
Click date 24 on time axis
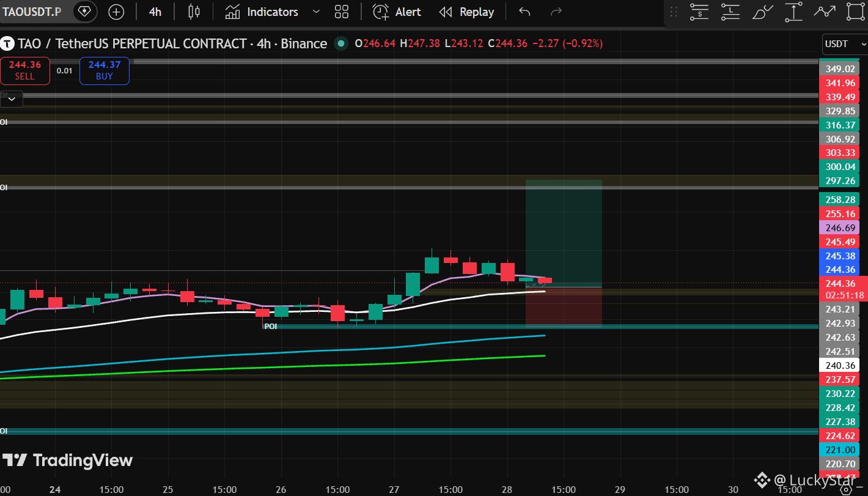(x=55, y=489)
